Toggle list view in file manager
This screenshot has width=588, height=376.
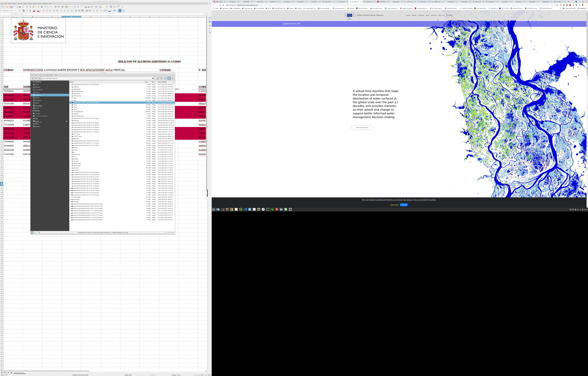[x=169, y=78]
